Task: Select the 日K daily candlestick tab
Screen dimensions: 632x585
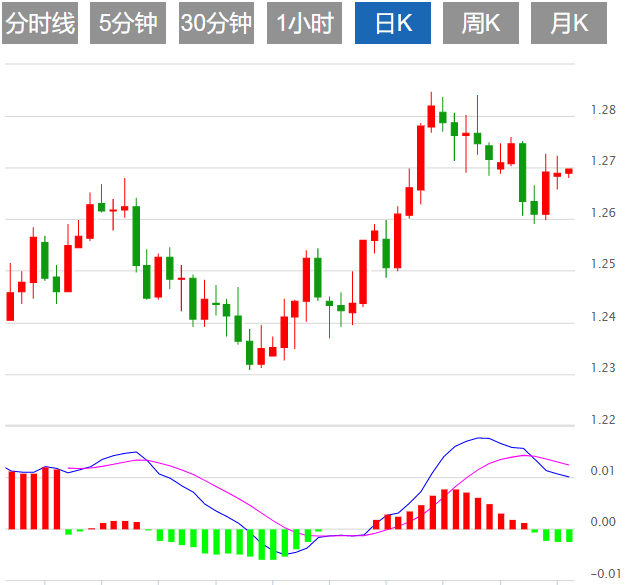Action: (393, 23)
